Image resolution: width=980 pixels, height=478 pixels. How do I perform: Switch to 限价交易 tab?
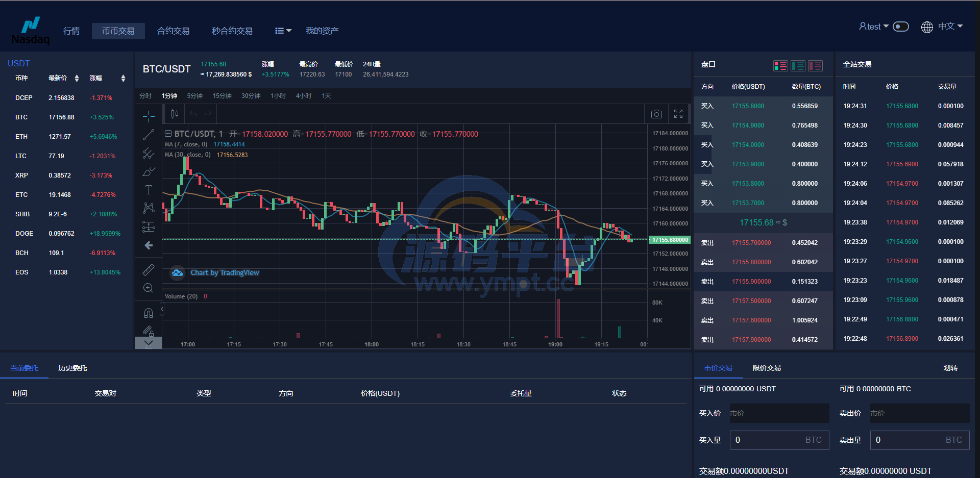pyautogui.click(x=767, y=368)
